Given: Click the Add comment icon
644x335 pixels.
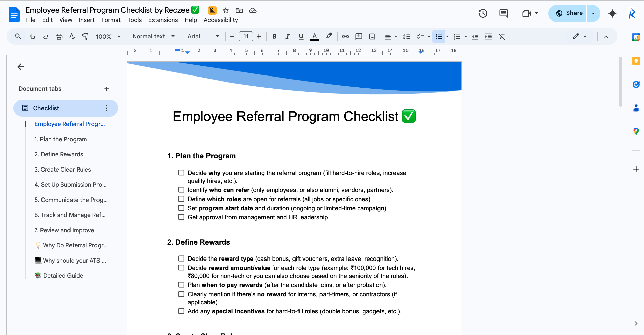Looking at the screenshot, I should pyautogui.click(x=359, y=36).
